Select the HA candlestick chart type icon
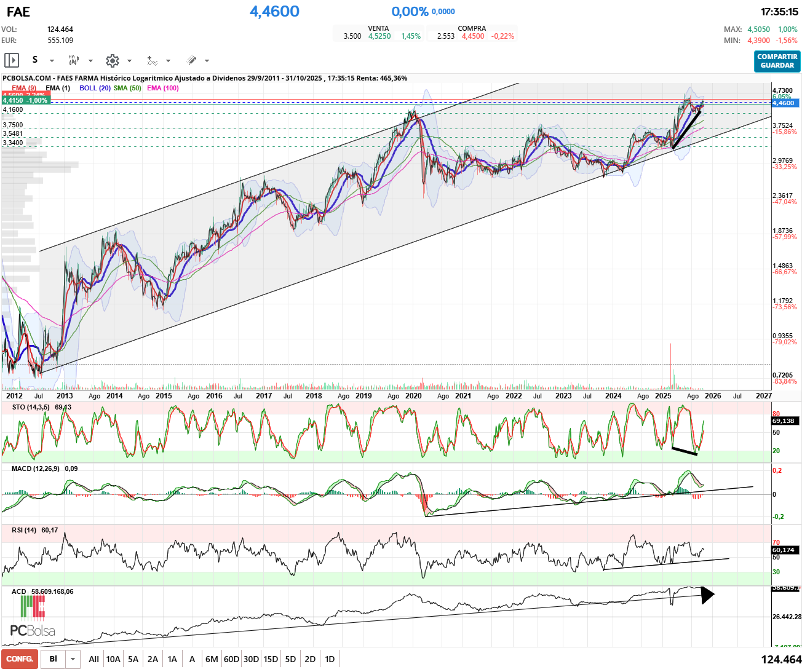810x672 pixels. click(x=73, y=60)
